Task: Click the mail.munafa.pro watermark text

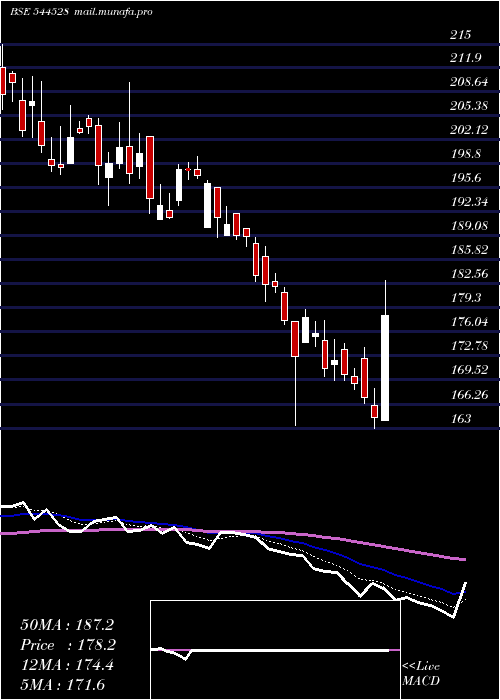Action: (112, 12)
